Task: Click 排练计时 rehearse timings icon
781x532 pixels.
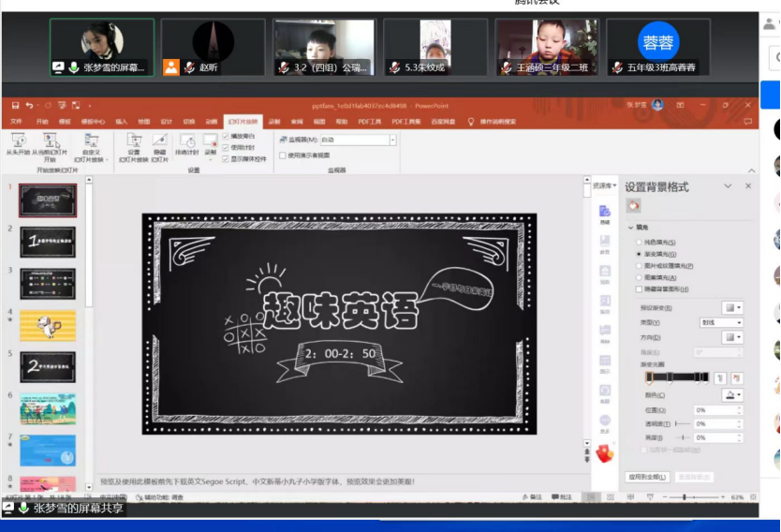Action: coord(187,142)
